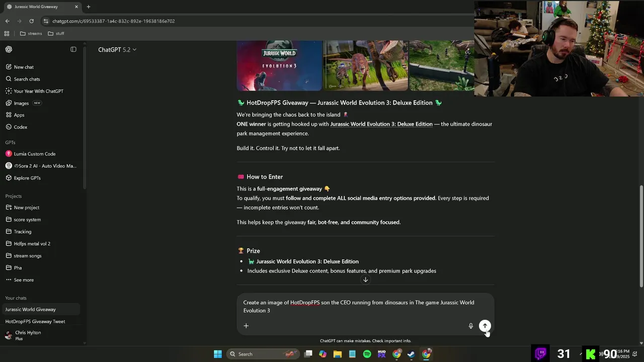This screenshot has width=644, height=362.
Task: Open File Explorer from the taskbar
Action: [338, 354]
